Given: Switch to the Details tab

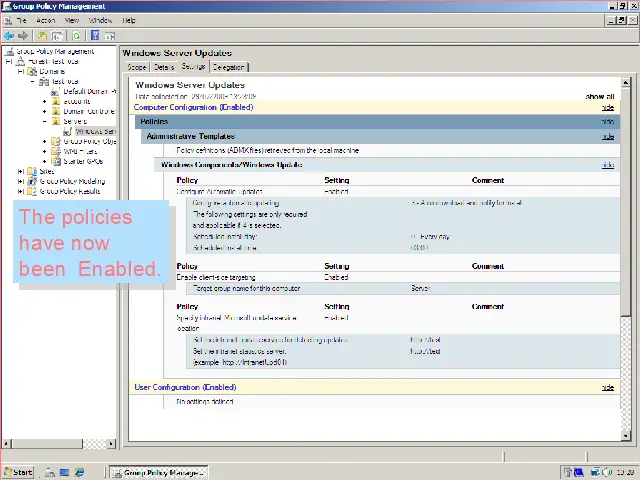Looking at the screenshot, I should click(x=164, y=67).
